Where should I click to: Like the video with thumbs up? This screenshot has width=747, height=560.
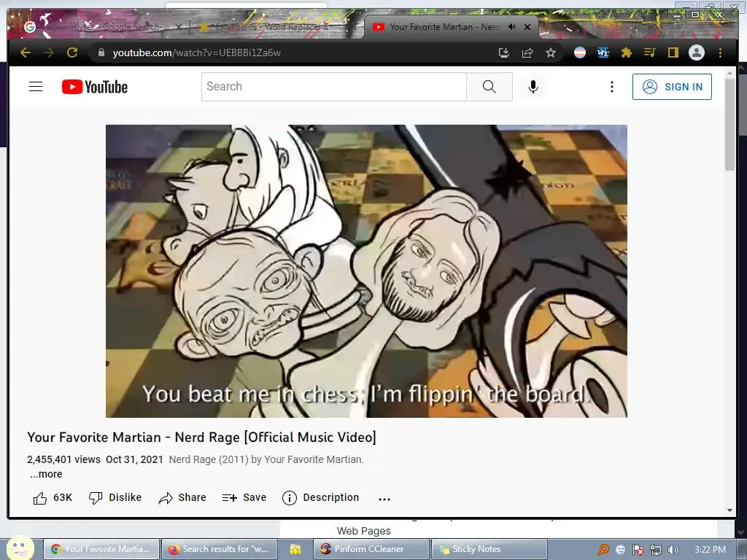click(x=53, y=497)
